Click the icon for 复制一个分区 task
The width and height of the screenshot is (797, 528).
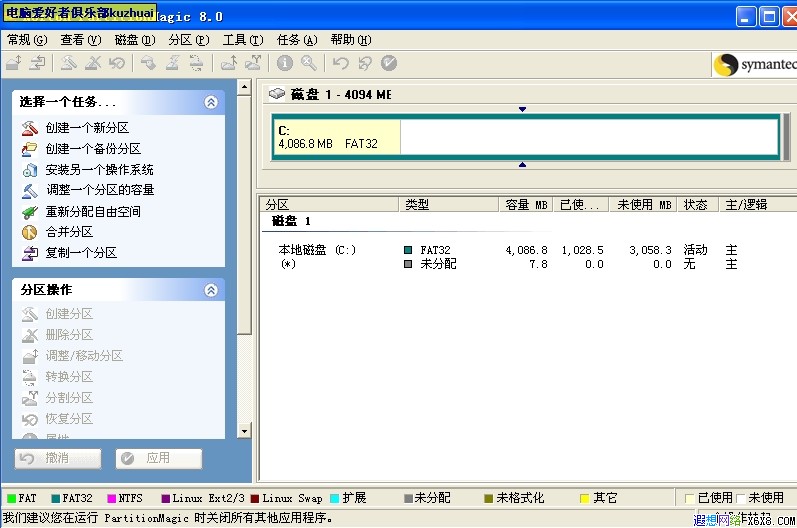[29, 253]
